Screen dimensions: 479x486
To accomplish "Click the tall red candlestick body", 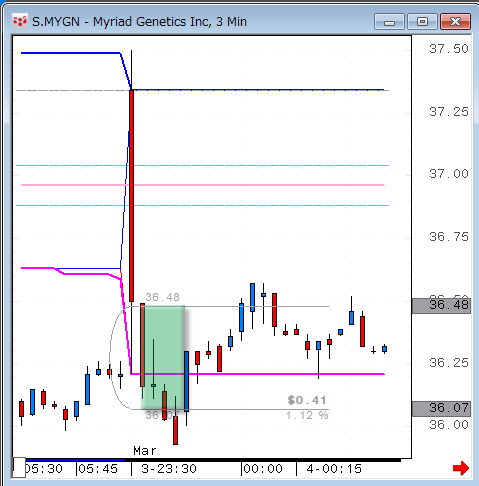I will coord(131,196).
